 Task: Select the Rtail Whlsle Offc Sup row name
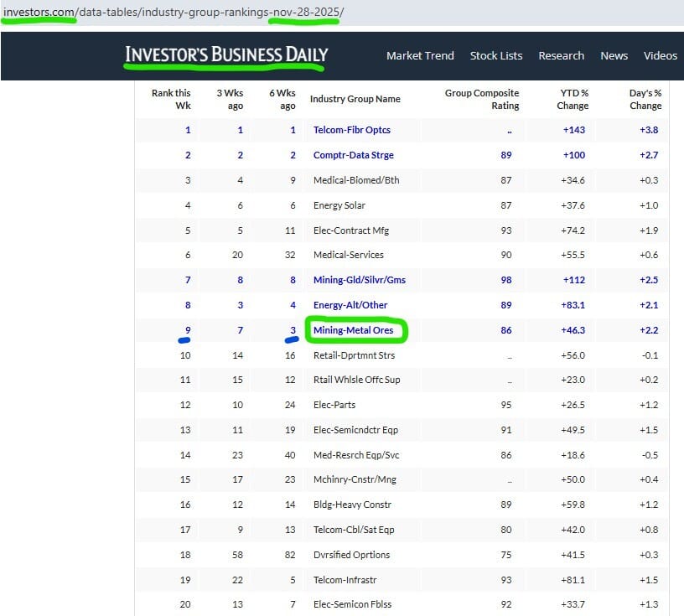tap(357, 380)
